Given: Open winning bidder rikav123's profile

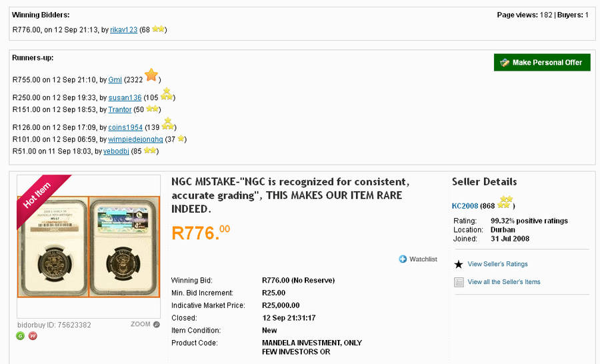Looking at the screenshot, I should click(124, 30).
